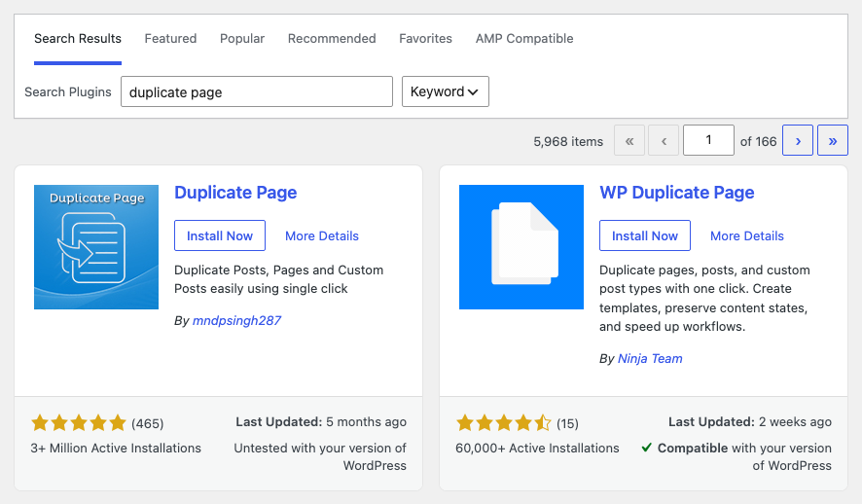The image size is (862, 504).
Task: Open the WP Duplicate Page plugin icon thumbnail
Action: tap(521, 247)
